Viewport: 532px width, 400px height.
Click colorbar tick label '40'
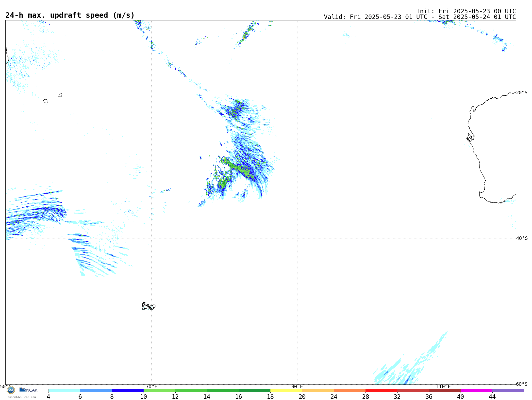pyautogui.click(x=461, y=397)
